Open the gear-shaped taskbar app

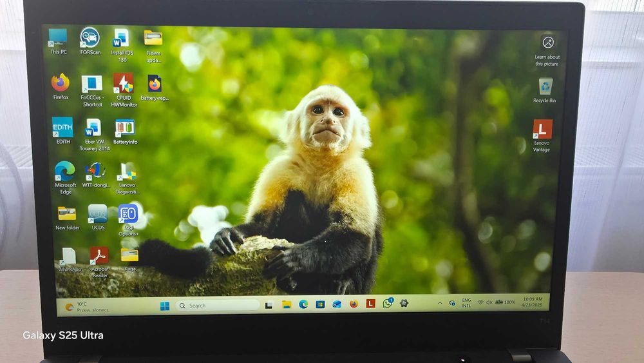point(404,303)
